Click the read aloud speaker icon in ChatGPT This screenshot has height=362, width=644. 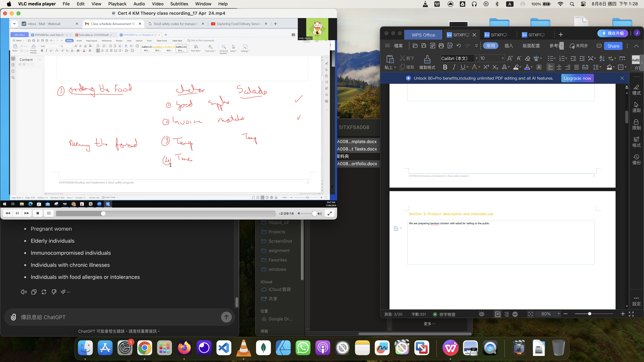24,292
